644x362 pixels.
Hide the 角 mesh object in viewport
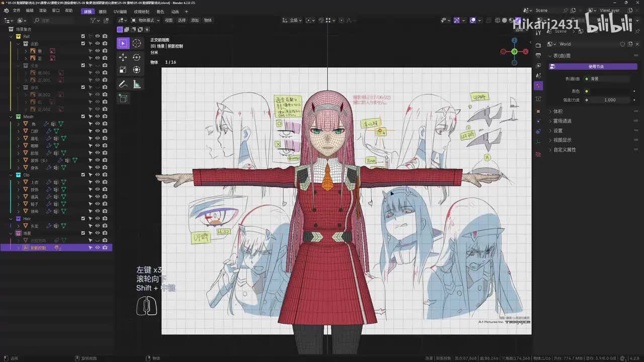click(98, 124)
